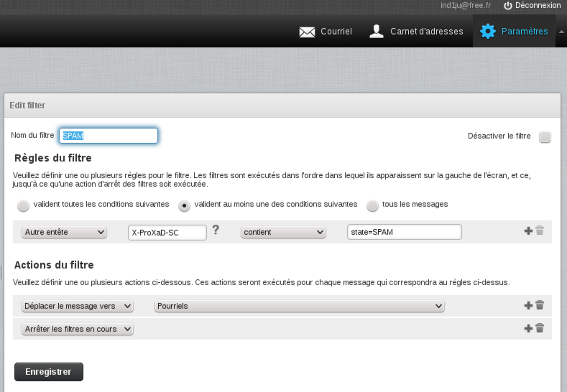Image resolution: width=567 pixels, height=392 pixels.
Task: Check the Désactiver le filtre checkbox
Action: (545, 137)
